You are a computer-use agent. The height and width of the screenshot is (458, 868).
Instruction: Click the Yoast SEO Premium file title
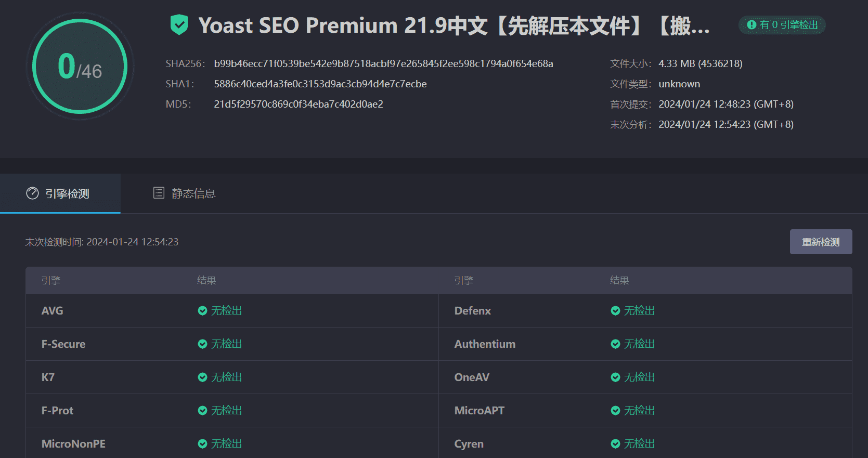454,25
